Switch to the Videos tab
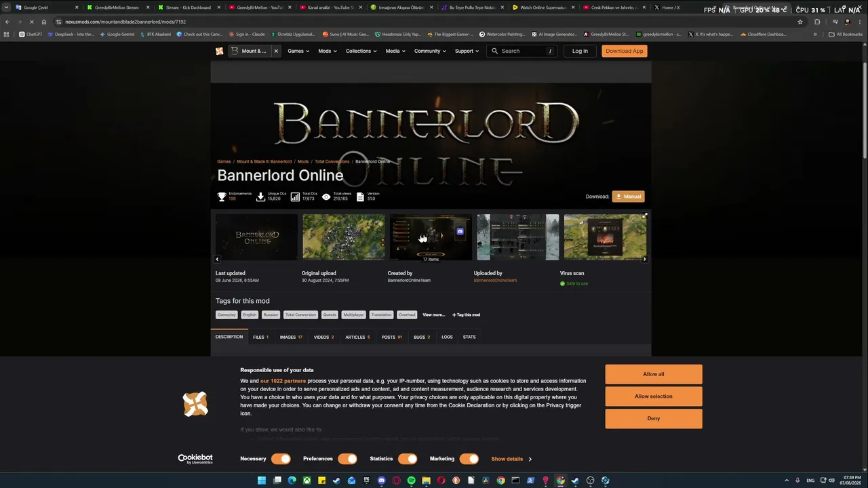 (x=323, y=337)
